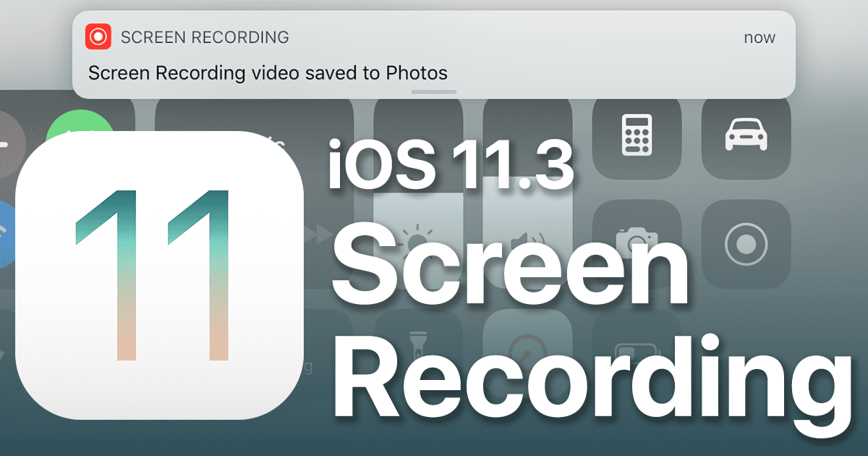Toggle the Screen Recording circle button

[x=746, y=244]
